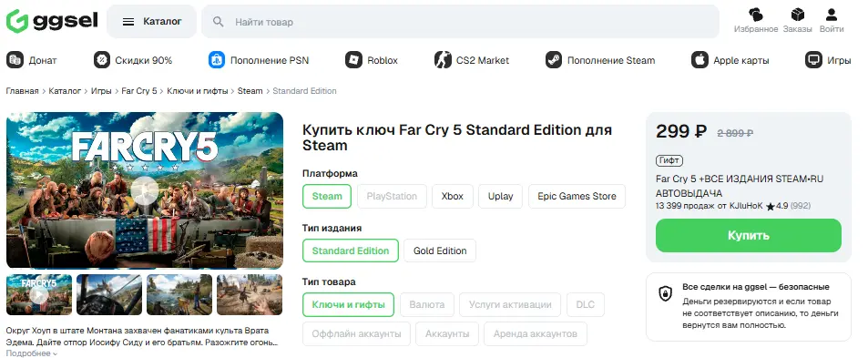
Task: Select the river landscape screenshot thumbnail
Action: click(x=179, y=295)
